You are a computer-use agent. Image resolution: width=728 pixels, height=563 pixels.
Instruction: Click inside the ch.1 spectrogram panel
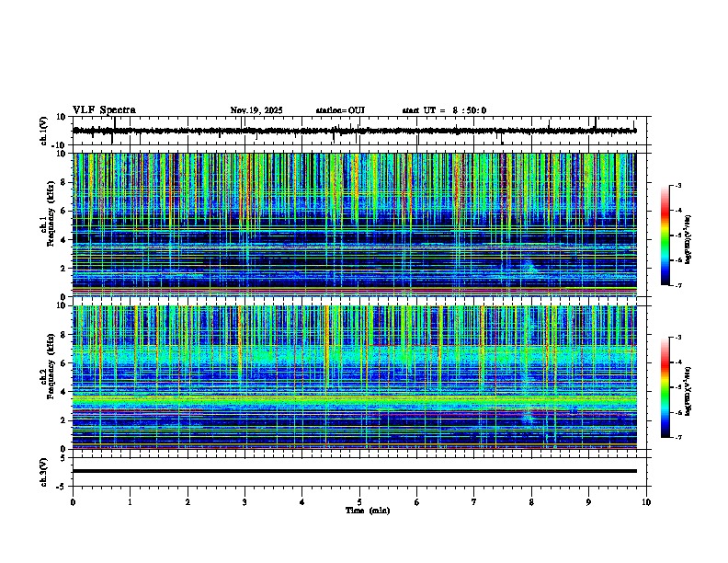pos(354,224)
